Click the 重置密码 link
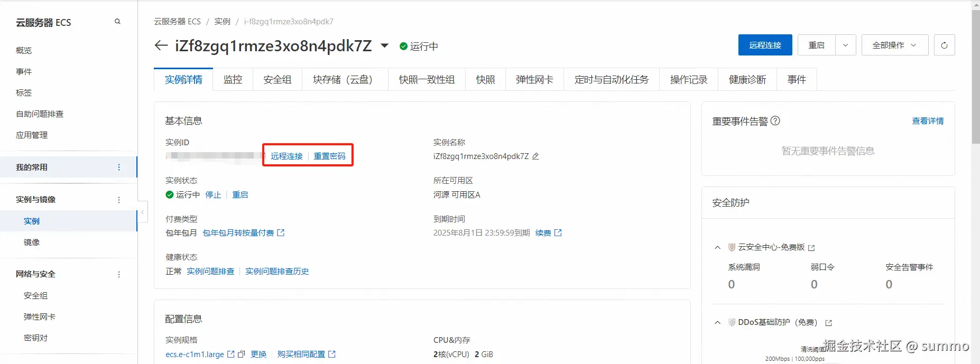 coord(329,156)
